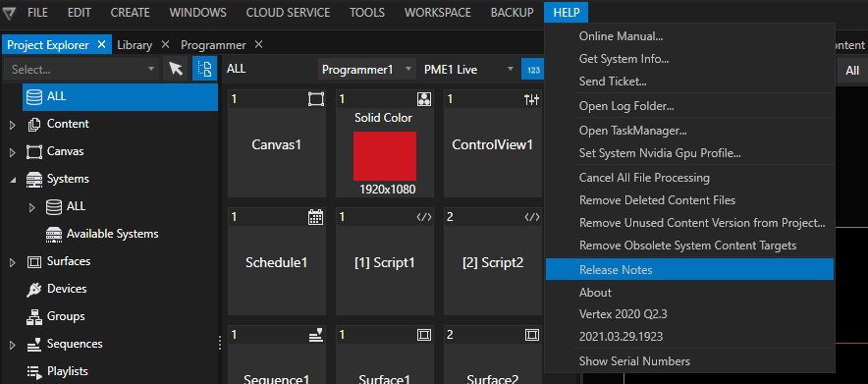
Task: Choose Send Ticket... menu entry
Action: [689, 82]
